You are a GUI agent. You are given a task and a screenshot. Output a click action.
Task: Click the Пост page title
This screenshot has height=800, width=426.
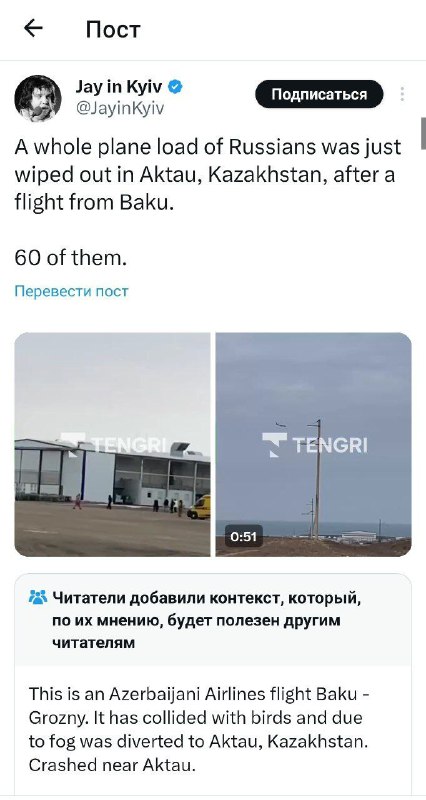click(x=113, y=29)
